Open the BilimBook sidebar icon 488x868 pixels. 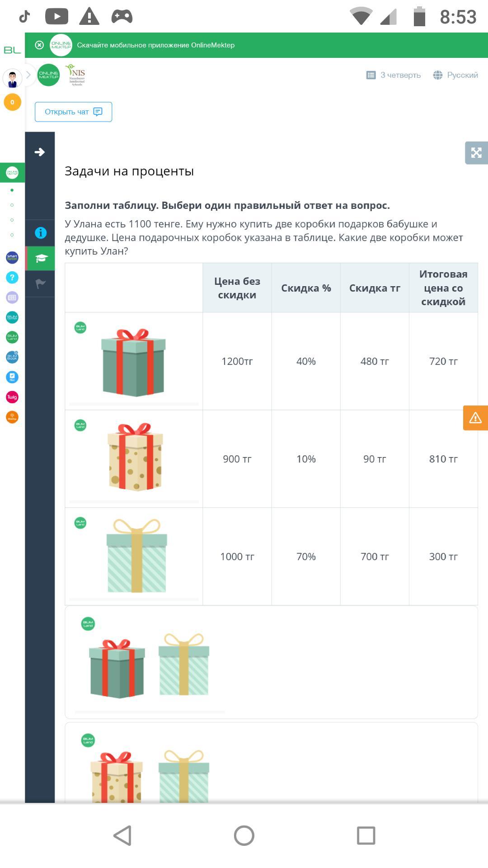pyautogui.click(x=12, y=357)
